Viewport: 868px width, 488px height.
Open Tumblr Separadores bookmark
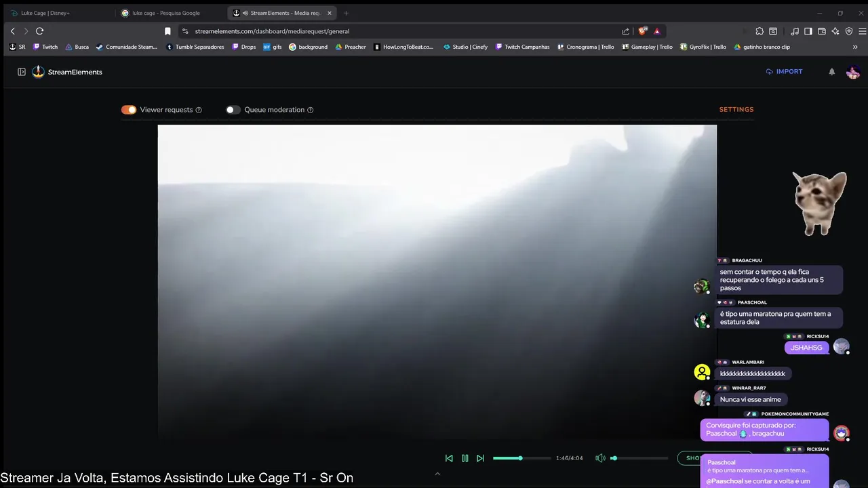pyautogui.click(x=195, y=47)
